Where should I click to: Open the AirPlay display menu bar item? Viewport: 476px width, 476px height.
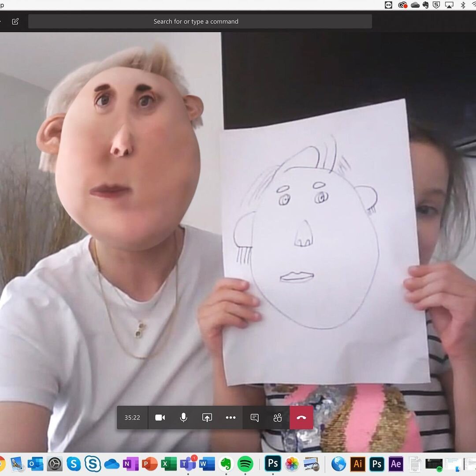pos(449,5)
